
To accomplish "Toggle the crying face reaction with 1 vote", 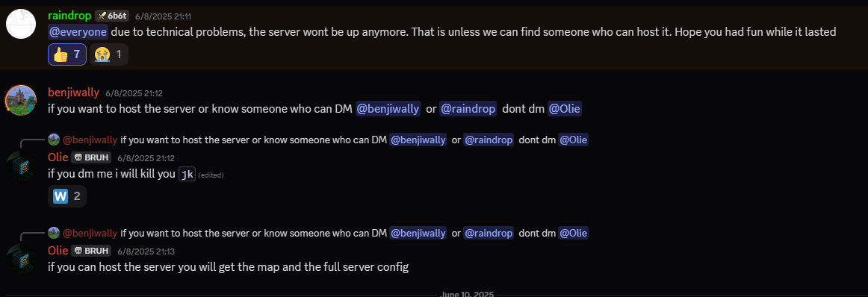I will 109,54.
